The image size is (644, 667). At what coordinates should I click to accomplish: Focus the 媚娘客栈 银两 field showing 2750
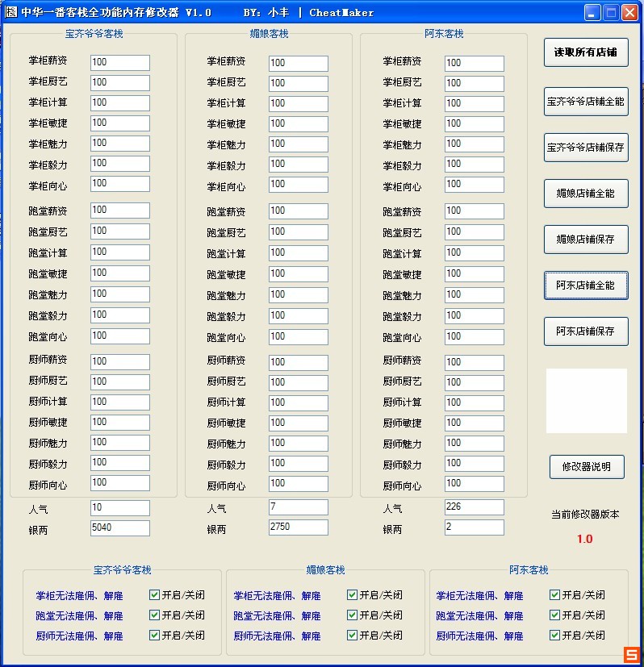(x=298, y=527)
